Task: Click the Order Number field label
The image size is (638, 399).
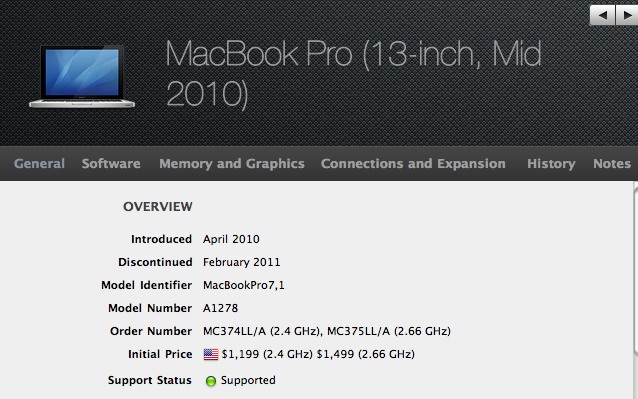Action: coord(151,331)
